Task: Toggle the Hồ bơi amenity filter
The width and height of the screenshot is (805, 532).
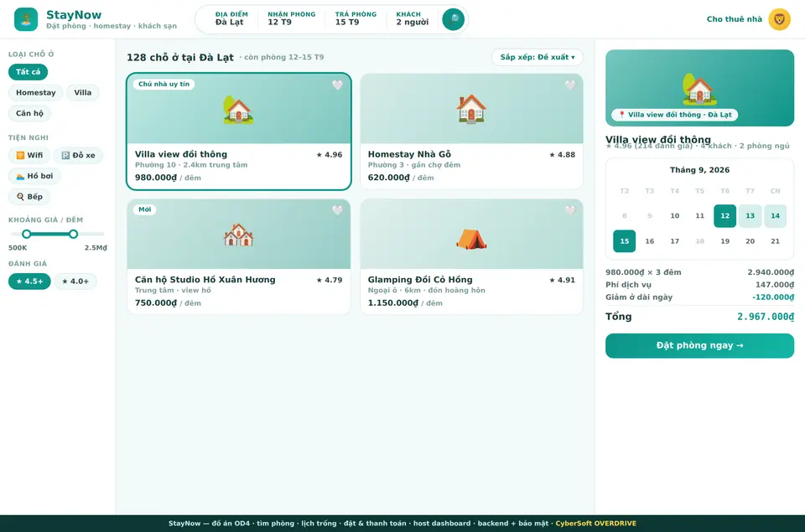Action: (x=34, y=176)
